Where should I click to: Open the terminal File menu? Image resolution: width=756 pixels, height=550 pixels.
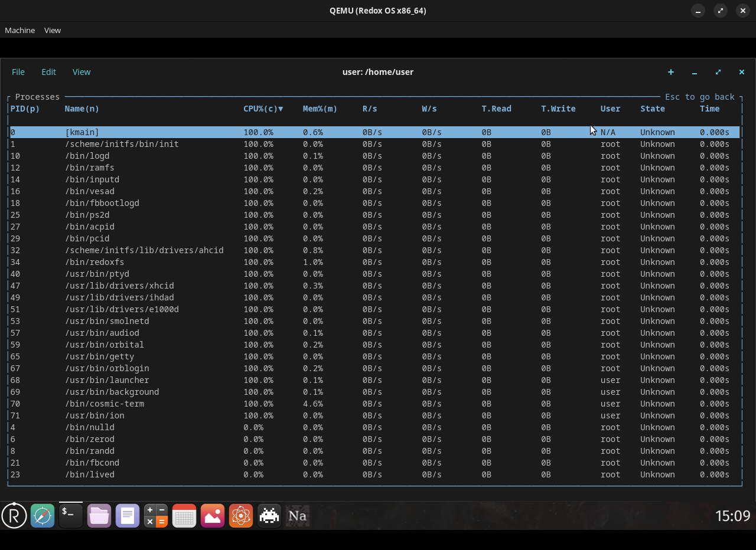tap(18, 72)
